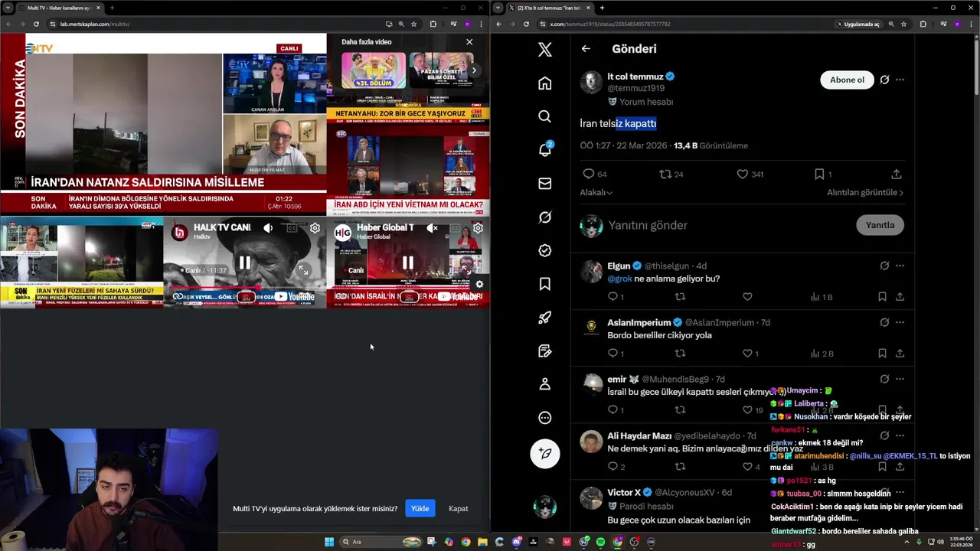Toggle captions on Halk TV player
980x551 pixels.
pyautogui.click(x=292, y=228)
